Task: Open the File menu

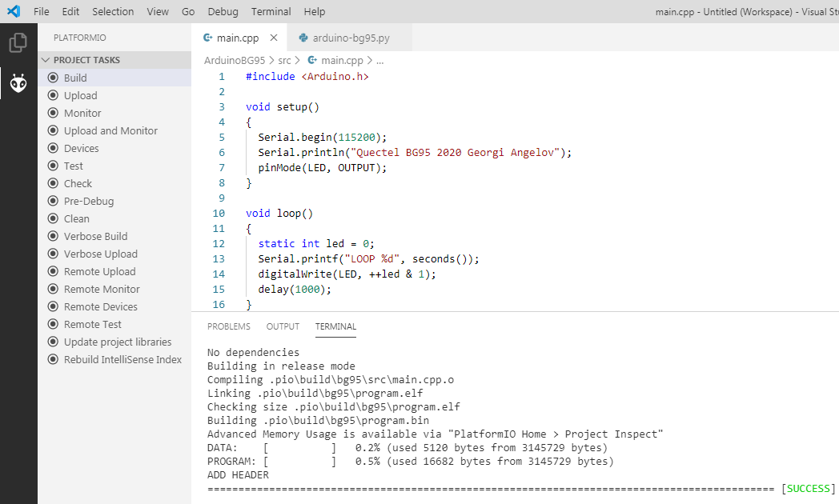Action: coord(41,11)
